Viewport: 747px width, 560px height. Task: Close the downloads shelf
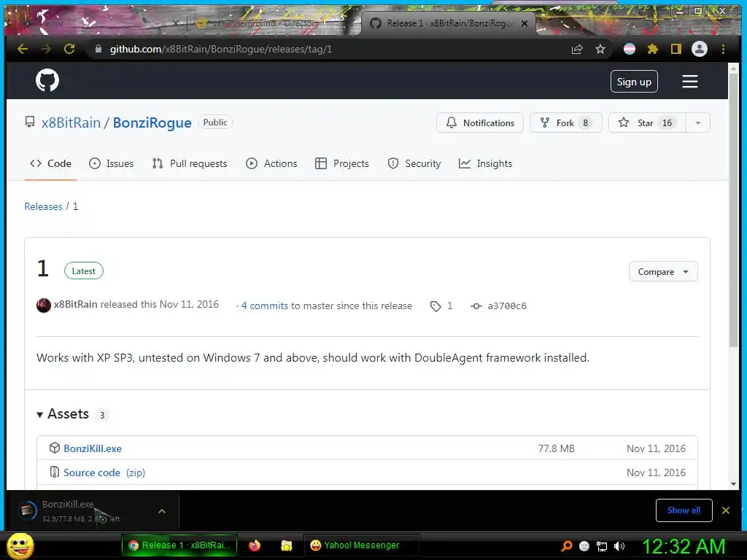(x=726, y=510)
